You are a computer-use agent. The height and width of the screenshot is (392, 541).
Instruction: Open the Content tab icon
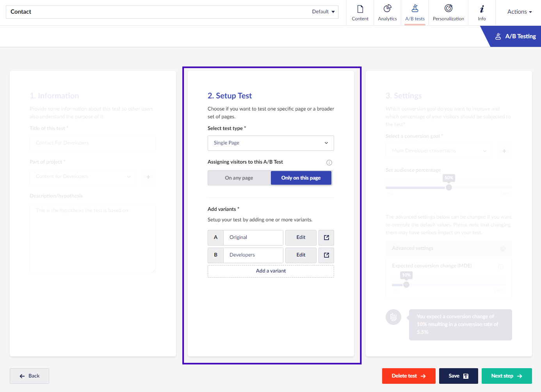tap(360, 9)
